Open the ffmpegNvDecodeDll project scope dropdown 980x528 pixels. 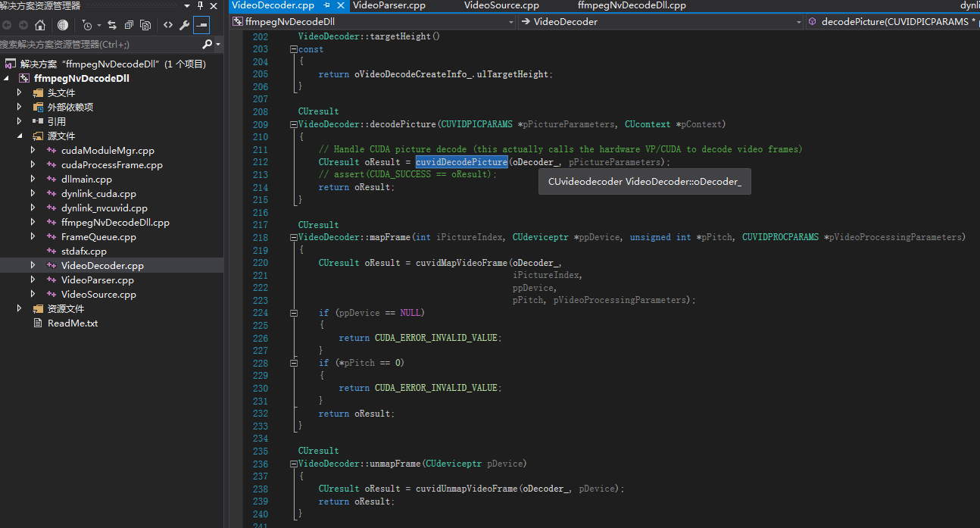tap(510, 22)
